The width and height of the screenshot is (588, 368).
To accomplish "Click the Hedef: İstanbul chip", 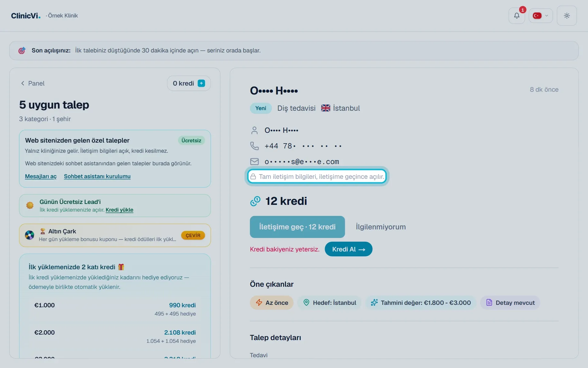I will pyautogui.click(x=329, y=303).
